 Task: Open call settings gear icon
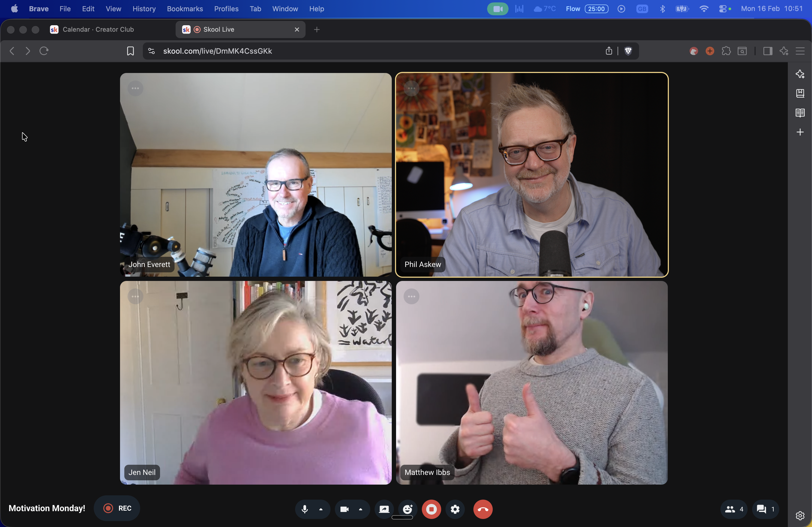click(455, 509)
